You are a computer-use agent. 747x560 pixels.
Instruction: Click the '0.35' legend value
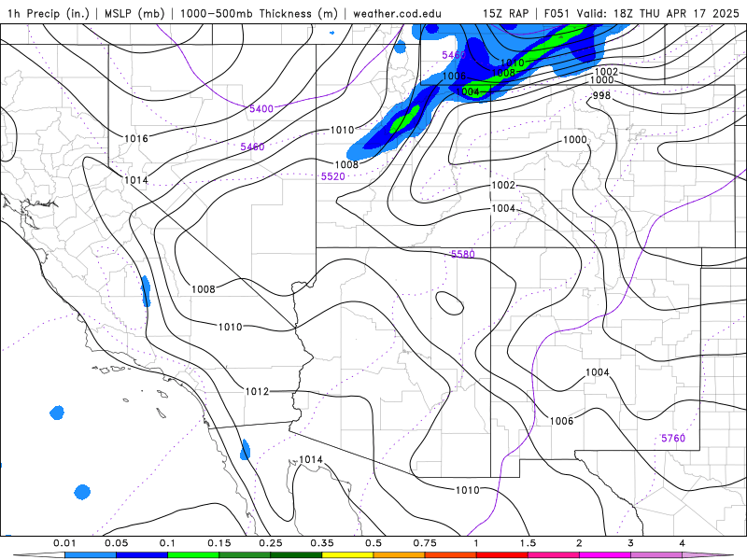point(322,543)
